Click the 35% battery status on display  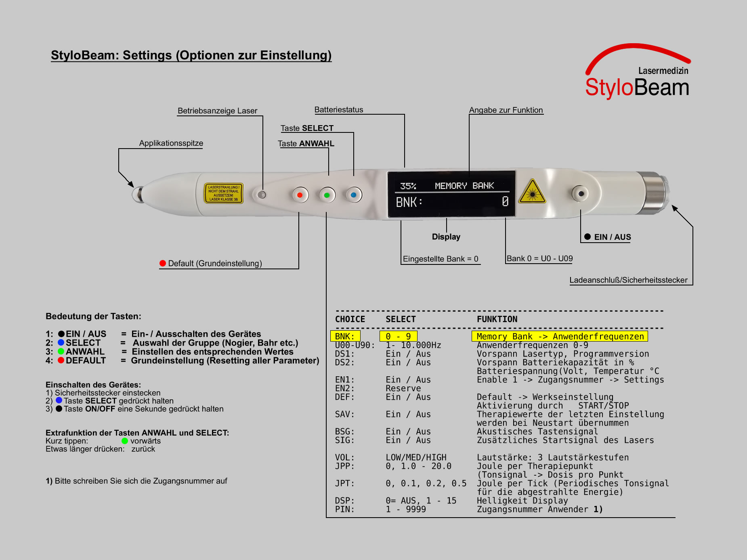(408, 186)
